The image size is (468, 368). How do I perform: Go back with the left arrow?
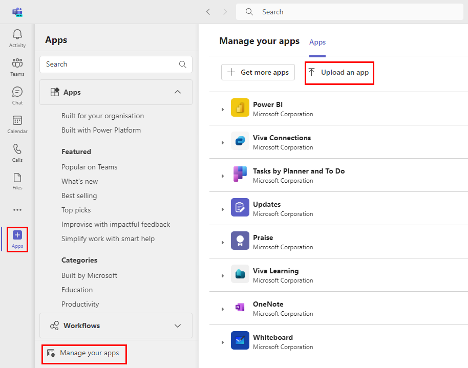click(x=208, y=12)
